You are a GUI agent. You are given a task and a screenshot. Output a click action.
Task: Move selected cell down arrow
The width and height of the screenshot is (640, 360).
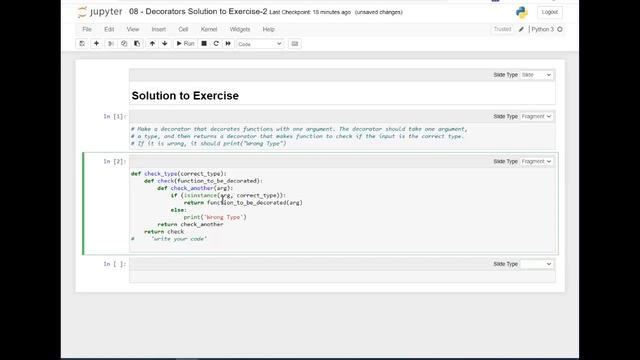click(x=164, y=44)
